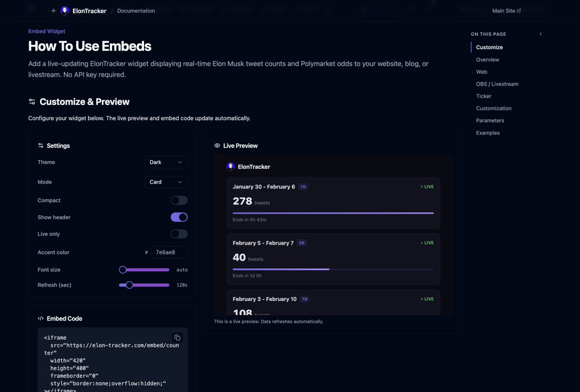Click the "How To Use Embeds" heading

[x=90, y=46]
